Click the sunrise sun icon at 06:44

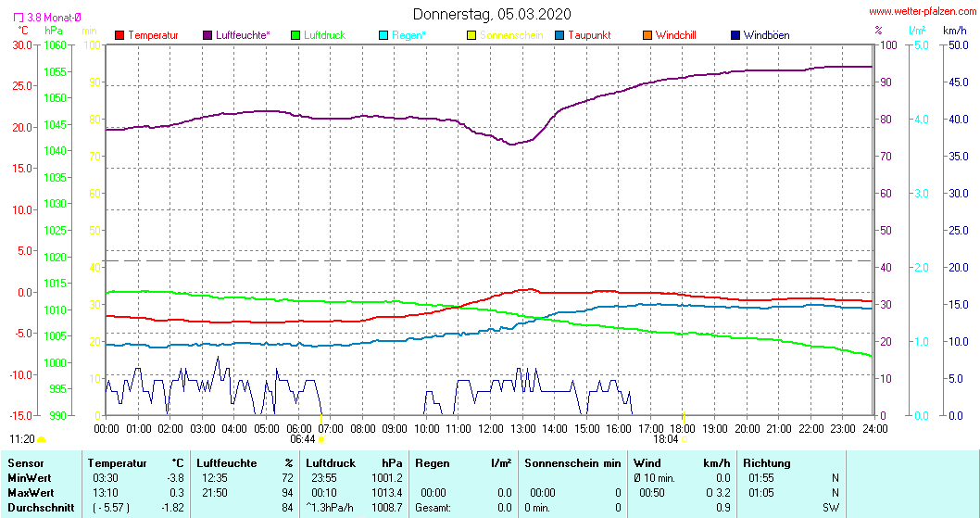(321, 439)
